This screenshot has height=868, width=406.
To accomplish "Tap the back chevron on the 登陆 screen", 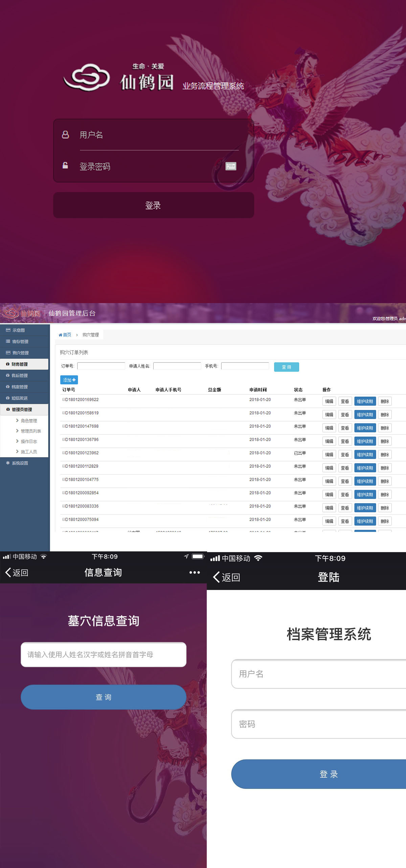I will click(216, 577).
